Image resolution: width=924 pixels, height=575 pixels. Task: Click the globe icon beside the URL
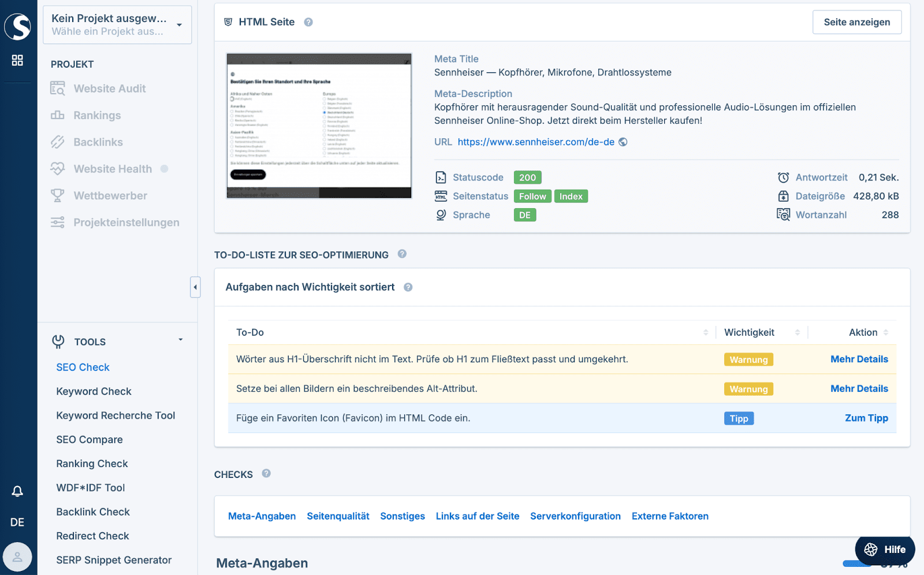click(623, 142)
